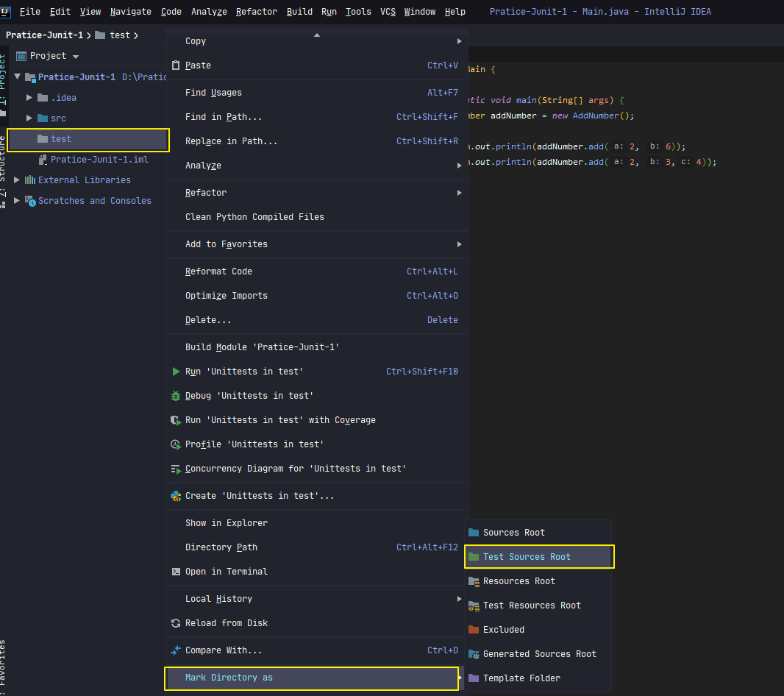
Task: Click the Scratches and Consoles icon
Action: pos(30,201)
